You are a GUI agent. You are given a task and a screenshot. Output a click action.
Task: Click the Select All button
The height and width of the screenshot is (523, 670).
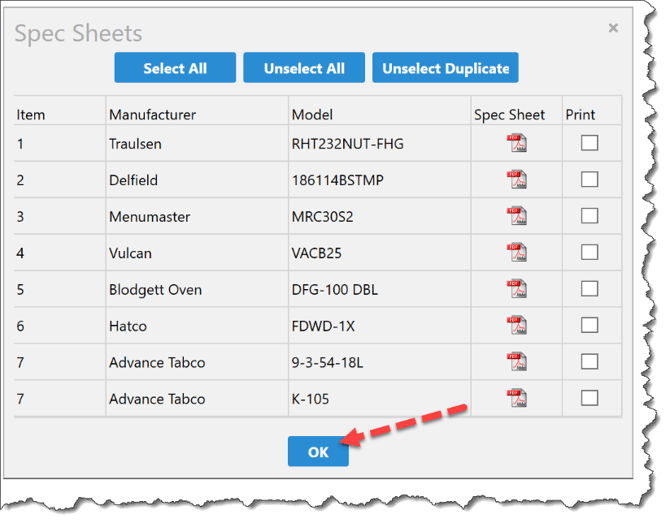tap(175, 68)
